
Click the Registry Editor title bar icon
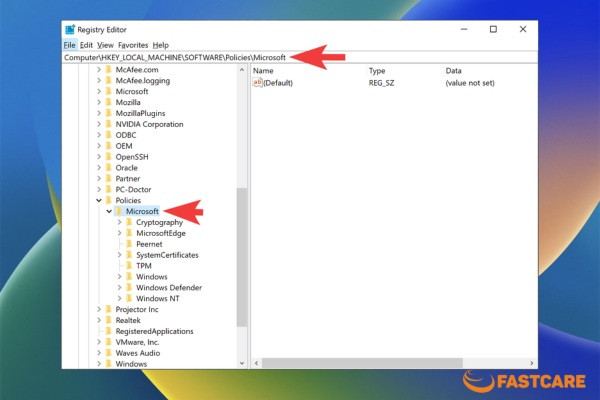coord(70,29)
